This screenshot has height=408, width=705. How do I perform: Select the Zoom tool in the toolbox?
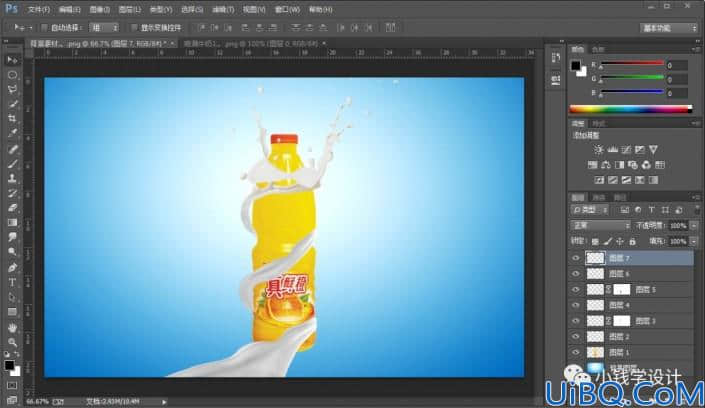coord(12,342)
